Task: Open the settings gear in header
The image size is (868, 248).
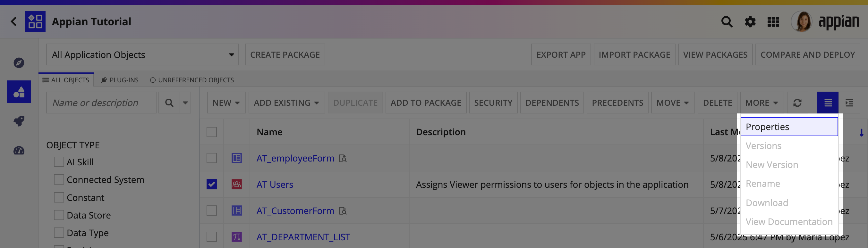Action: point(750,22)
